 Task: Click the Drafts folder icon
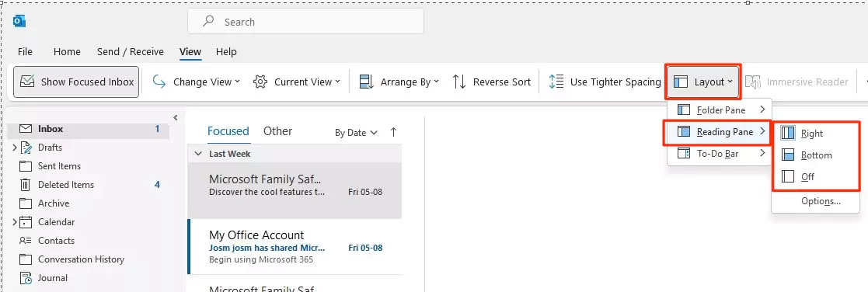coord(26,147)
